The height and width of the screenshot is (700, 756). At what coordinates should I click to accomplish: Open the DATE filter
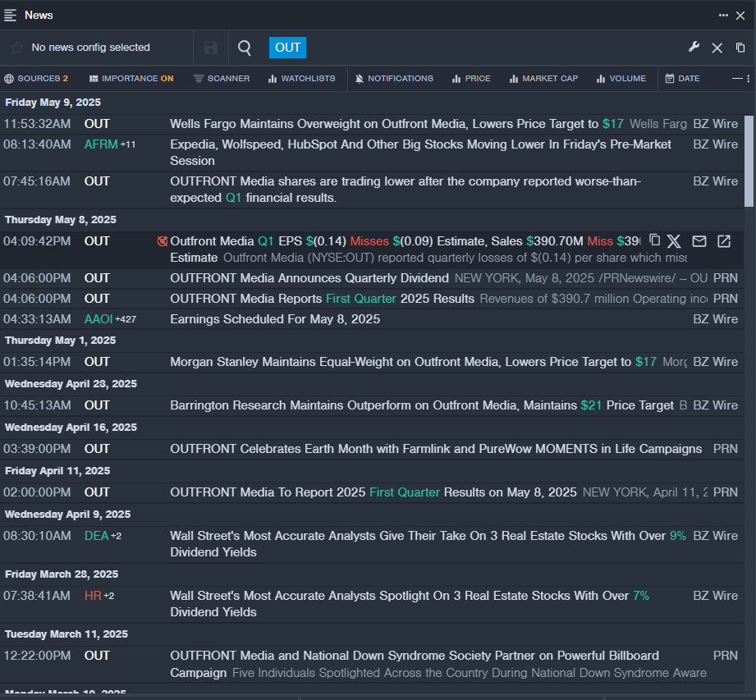click(682, 78)
